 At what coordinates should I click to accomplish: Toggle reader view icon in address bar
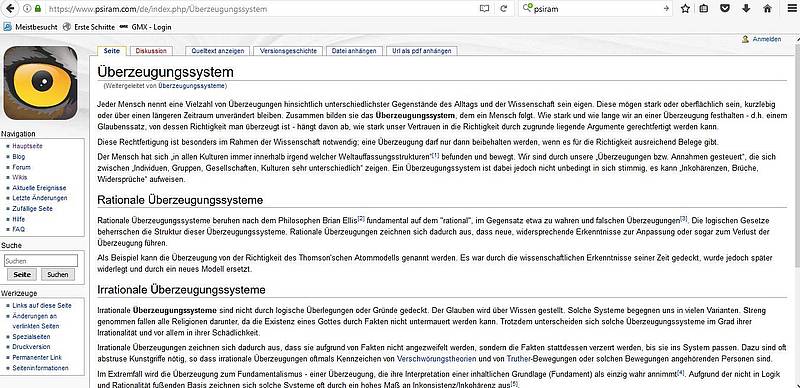[484, 9]
